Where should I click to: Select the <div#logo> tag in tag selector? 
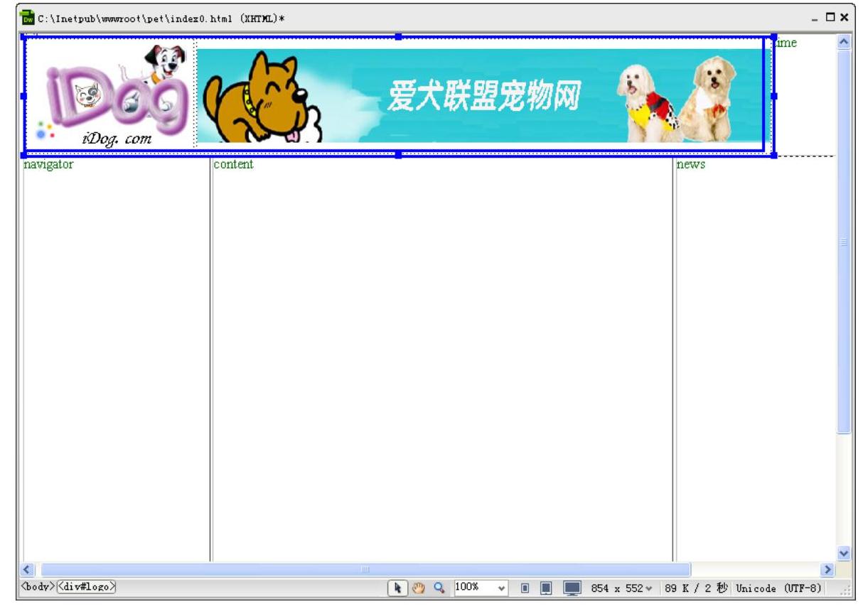point(87,587)
